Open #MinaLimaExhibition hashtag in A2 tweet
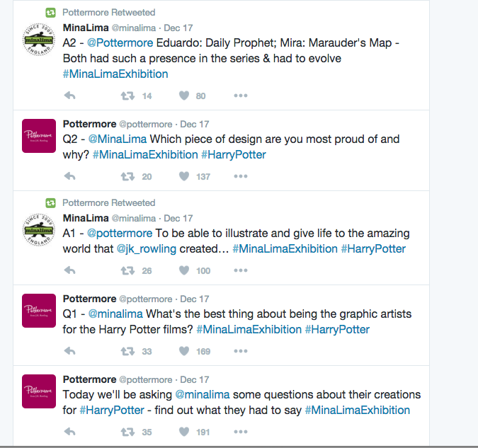This screenshot has height=448, width=478. coord(115,74)
